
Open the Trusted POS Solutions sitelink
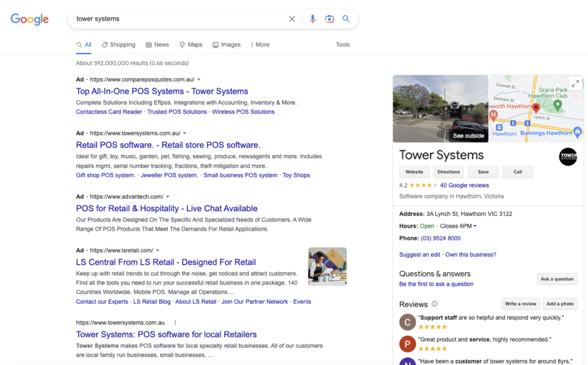pos(177,112)
